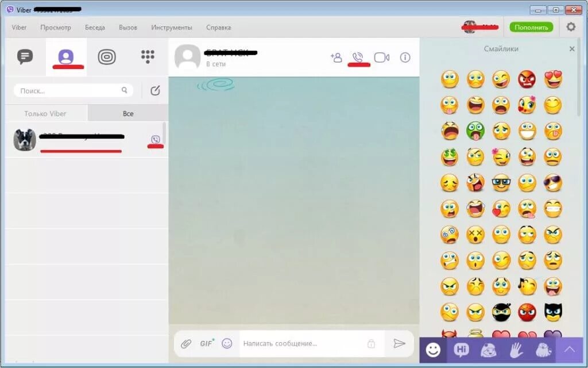Open the GIF picker
Viewport: 588px width, 368px height.
[x=207, y=343]
